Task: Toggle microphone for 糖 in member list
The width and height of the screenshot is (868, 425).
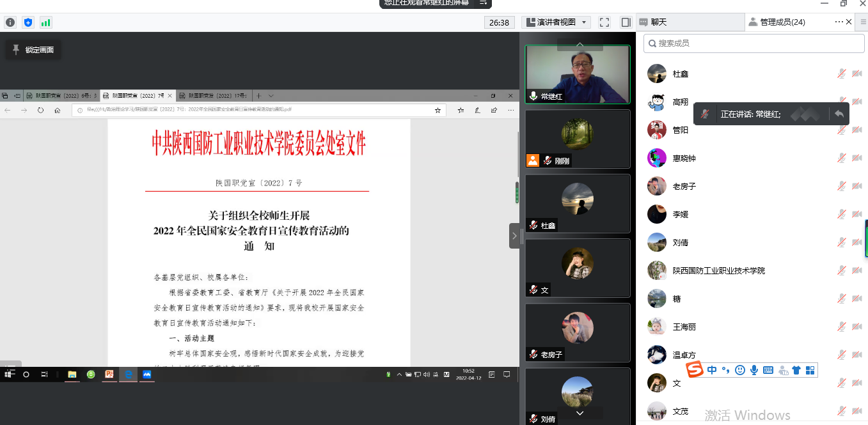Action: [x=842, y=299]
